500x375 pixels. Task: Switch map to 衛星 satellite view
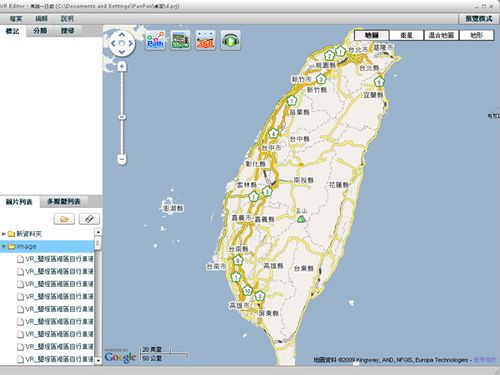(406, 35)
